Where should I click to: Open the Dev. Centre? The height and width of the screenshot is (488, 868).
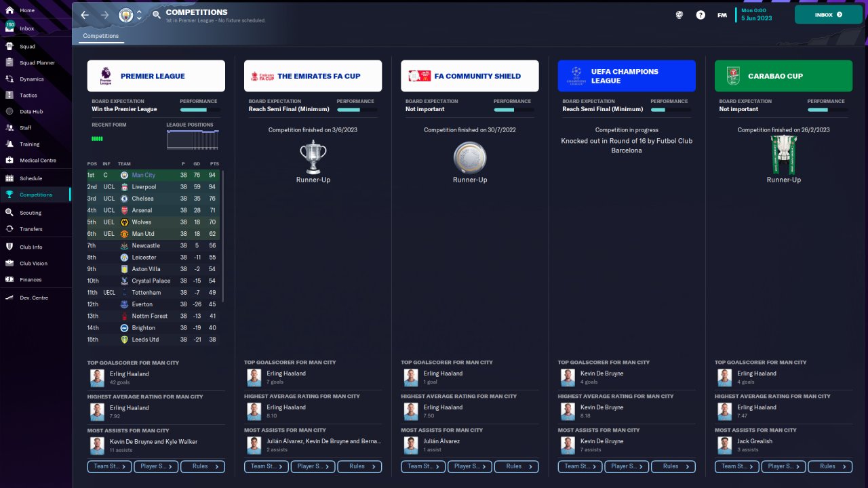[35, 298]
